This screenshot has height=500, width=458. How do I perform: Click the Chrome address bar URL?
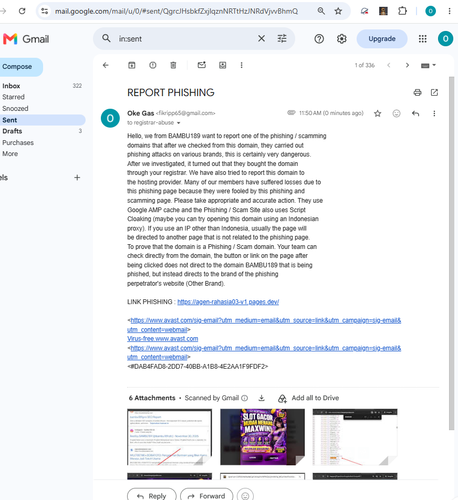pos(176,11)
